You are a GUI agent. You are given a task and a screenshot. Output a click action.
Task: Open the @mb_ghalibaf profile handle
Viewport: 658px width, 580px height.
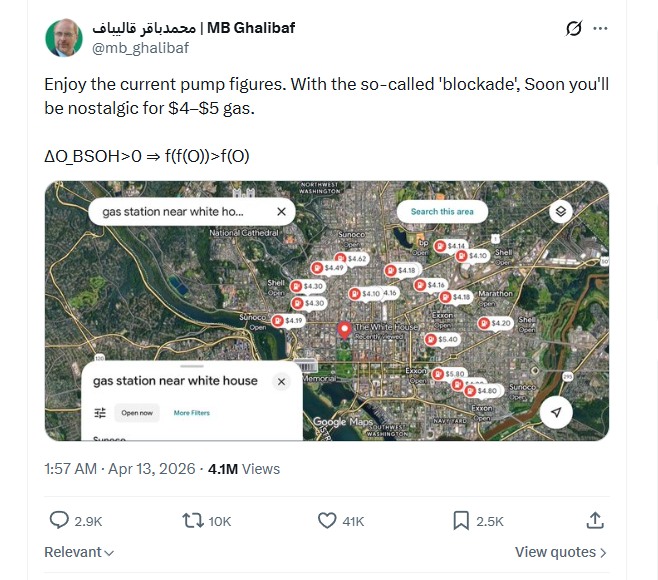coord(142,47)
